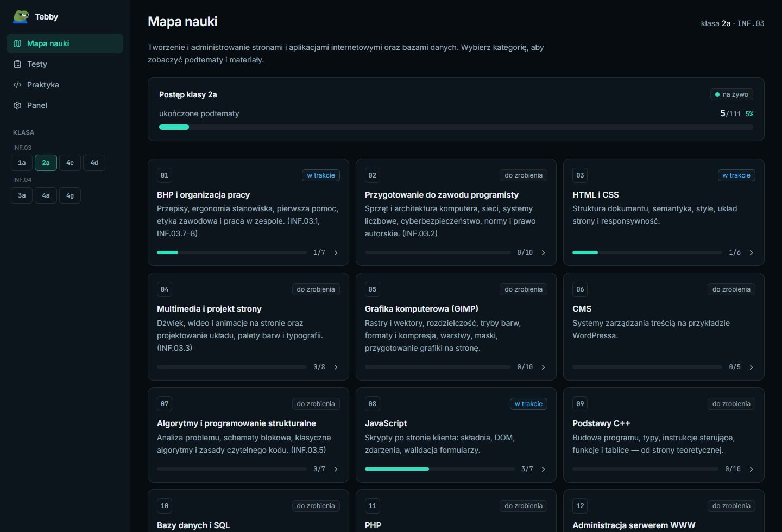This screenshot has width=782, height=532.
Task: Open the Mapa nauki section
Action: pos(65,43)
